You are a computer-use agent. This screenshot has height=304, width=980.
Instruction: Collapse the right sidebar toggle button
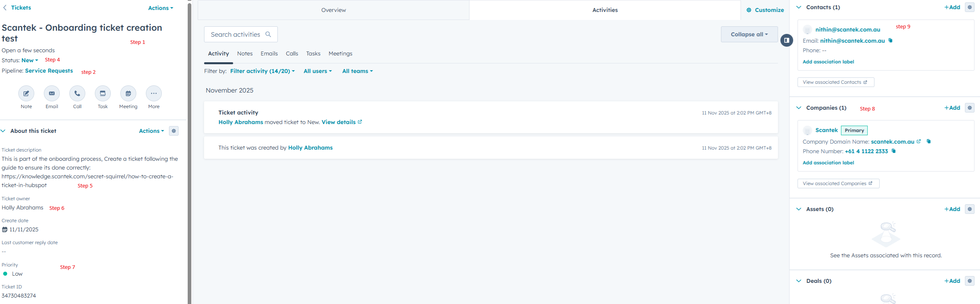click(x=787, y=40)
